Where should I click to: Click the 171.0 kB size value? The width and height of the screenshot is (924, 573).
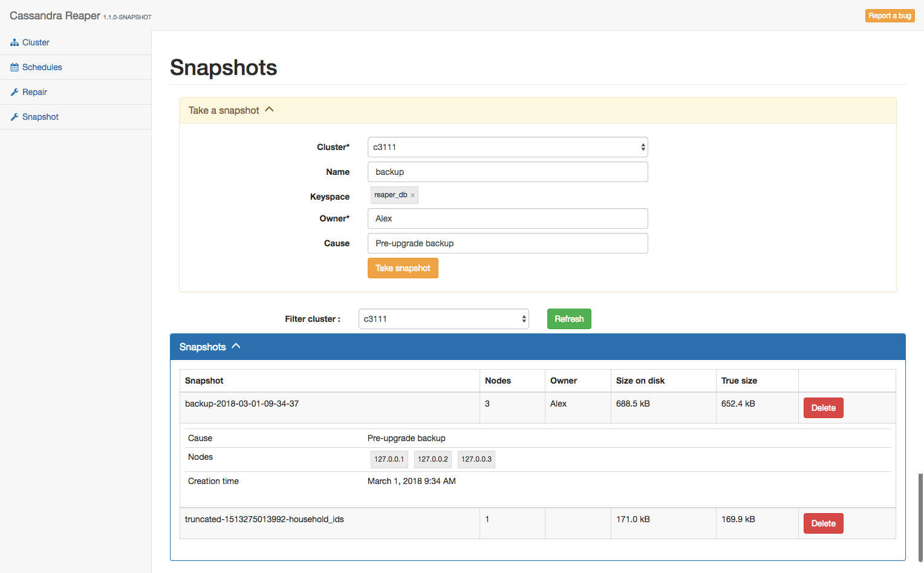(x=633, y=519)
